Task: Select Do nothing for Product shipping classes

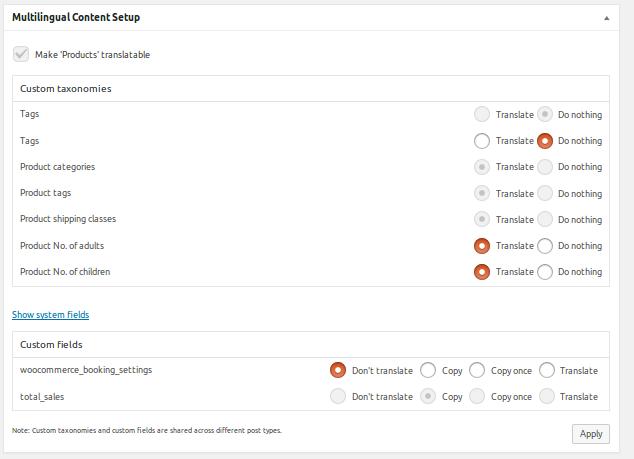Action: 545,219
